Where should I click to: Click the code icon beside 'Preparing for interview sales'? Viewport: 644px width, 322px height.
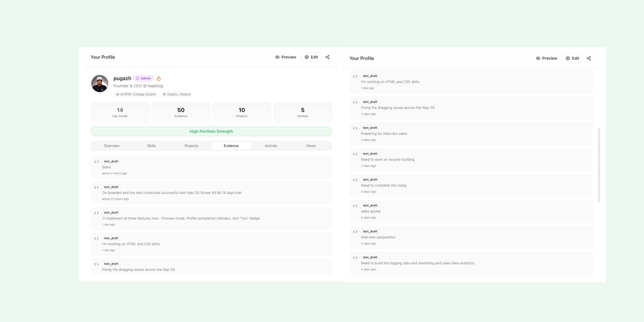(355, 128)
